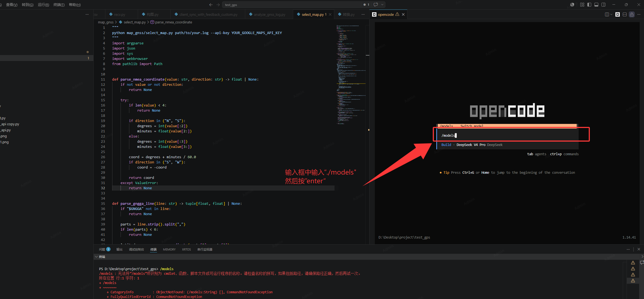Select the _api copy.py file in explorer
The image size is (644, 299).
tap(10, 124)
